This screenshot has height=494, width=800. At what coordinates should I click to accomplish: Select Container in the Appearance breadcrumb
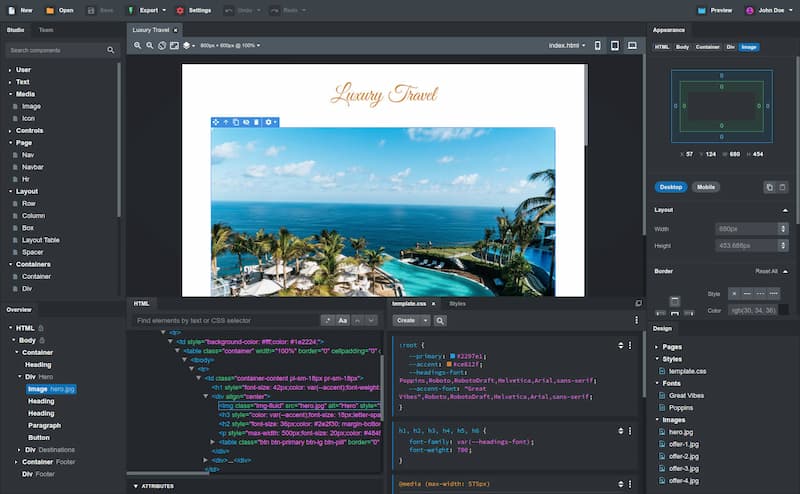708,47
